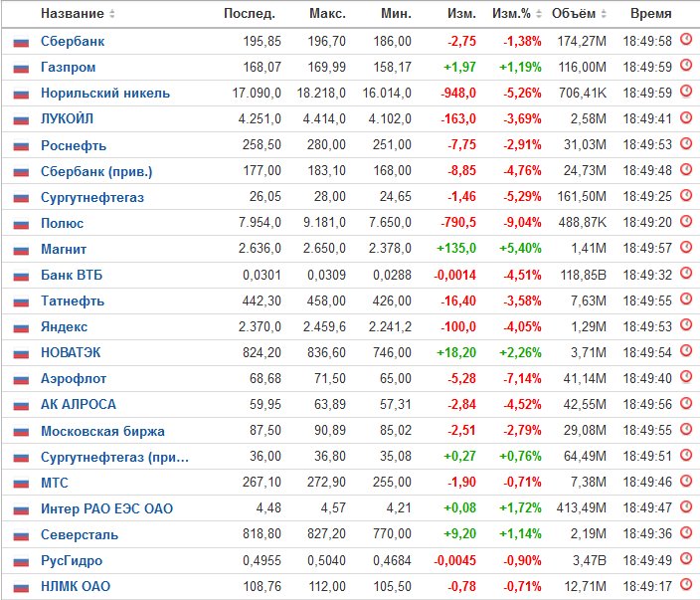Open the Московская биржа stock link
Viewport: 700px width, 600px height.
pyautogui.click(x=102, y=431)
